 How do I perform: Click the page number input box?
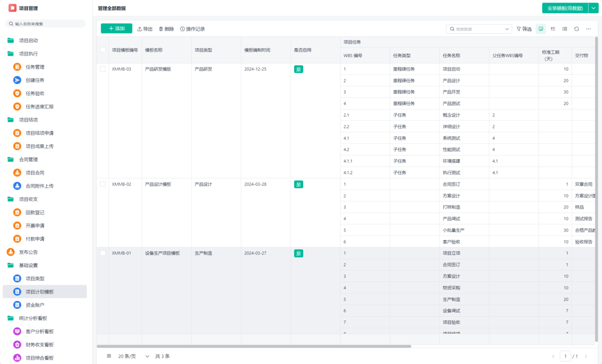[566, 356]
